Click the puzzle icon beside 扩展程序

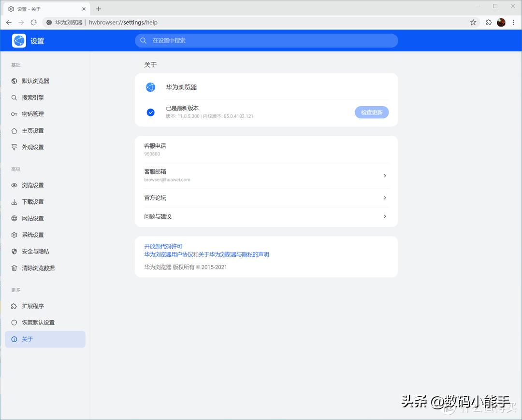click(14, 306)
